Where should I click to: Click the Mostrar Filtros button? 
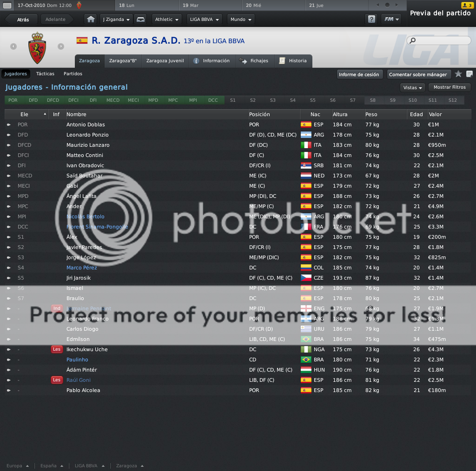tap(450, 87)
